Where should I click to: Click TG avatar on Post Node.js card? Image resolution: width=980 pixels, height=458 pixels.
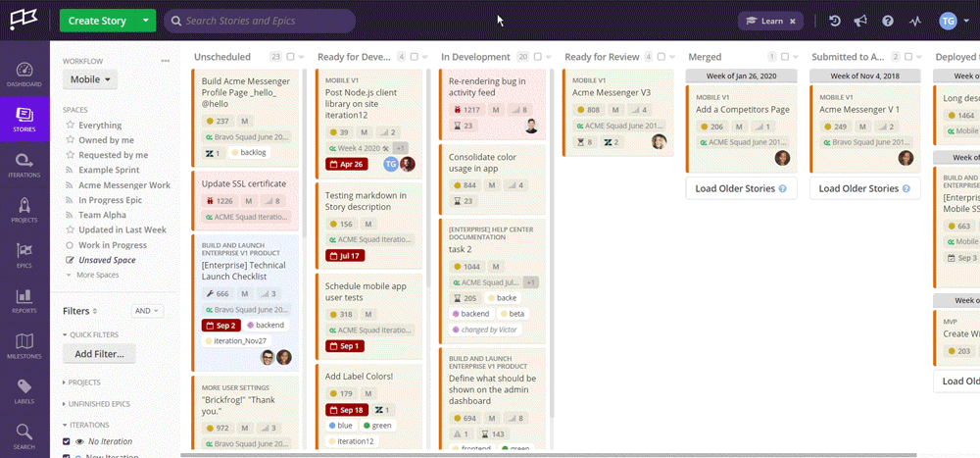point(391,165)
